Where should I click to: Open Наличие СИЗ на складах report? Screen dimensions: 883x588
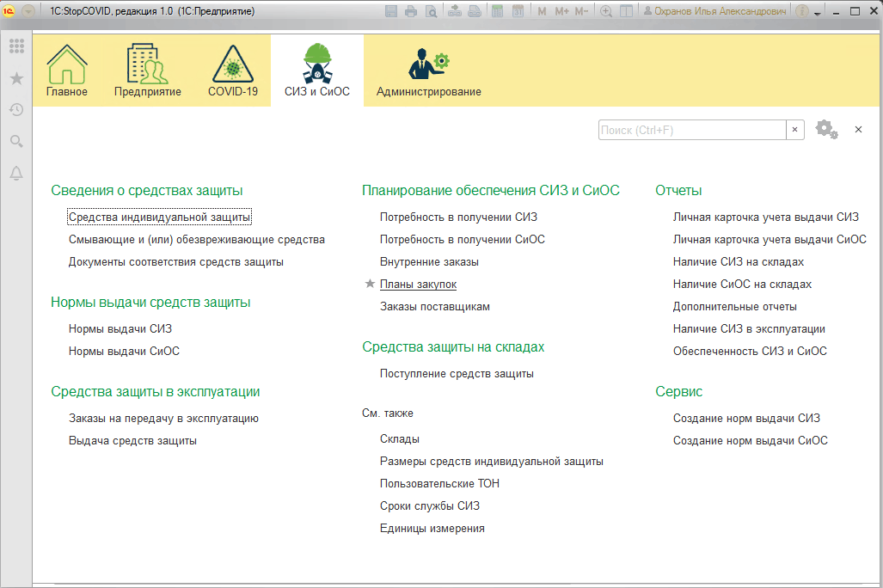(739, 262)
